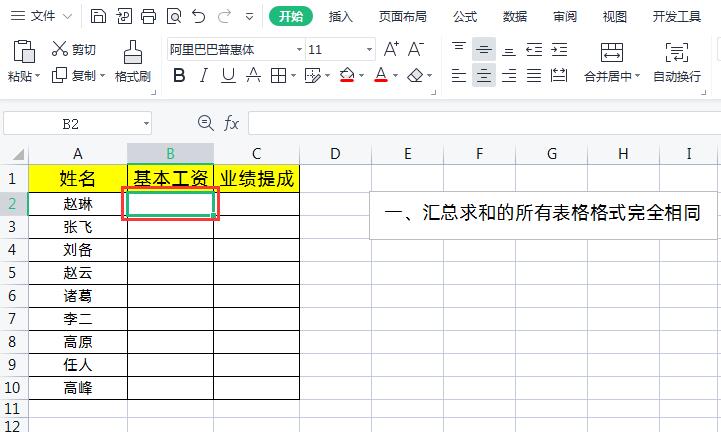Align text to top of cell
721x432 pixels.
(458, 47)
